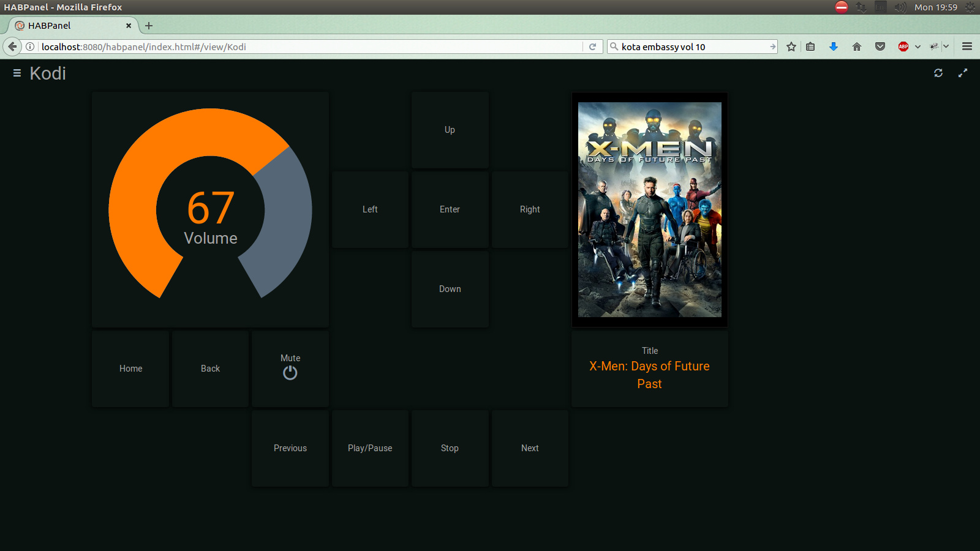Toggle the Kodi Mute switch
The height and width of the screenshot is (551, 980).
290,369
